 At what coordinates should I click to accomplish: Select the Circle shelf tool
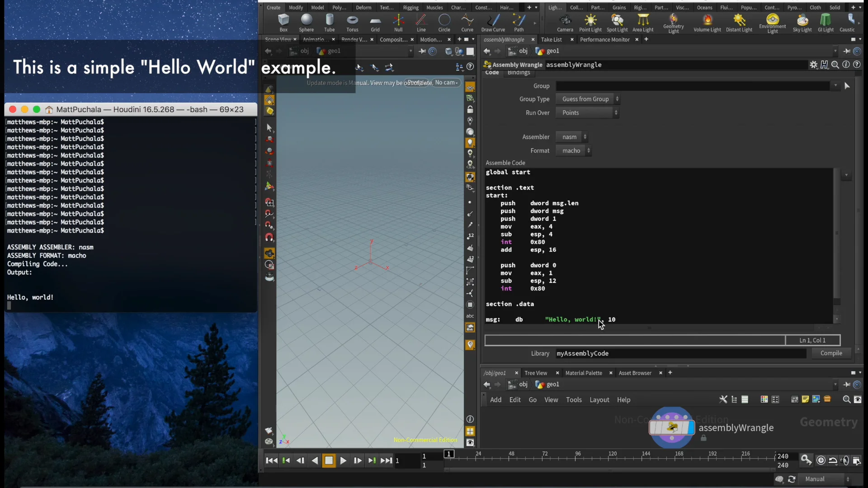click(444, 23)
